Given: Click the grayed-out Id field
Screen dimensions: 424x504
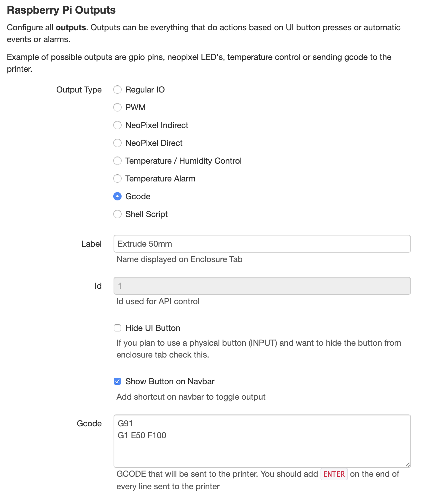Looking at the screenshot, I should point(262,286).
